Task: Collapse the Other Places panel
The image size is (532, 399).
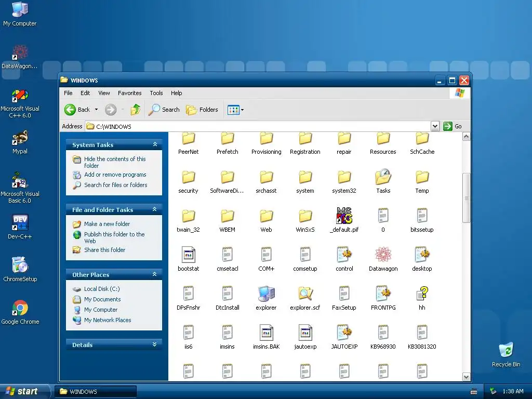Action: coord(155,274)
